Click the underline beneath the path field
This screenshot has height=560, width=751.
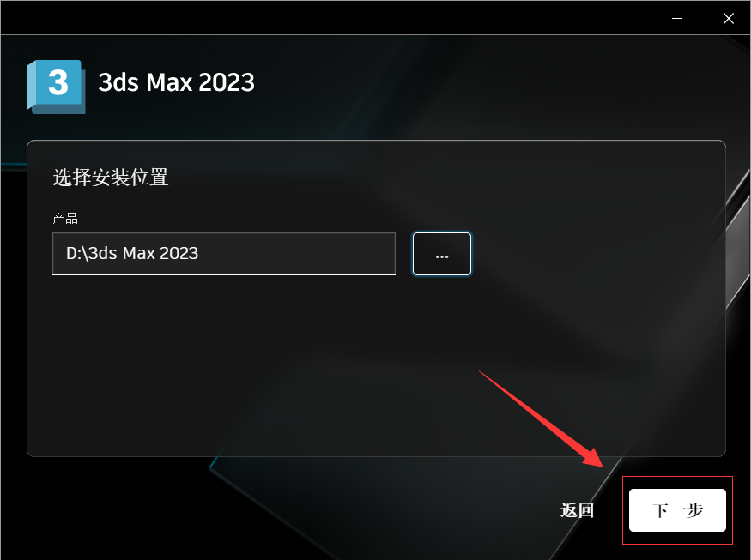pyautogui.click(x=224, y=274)
